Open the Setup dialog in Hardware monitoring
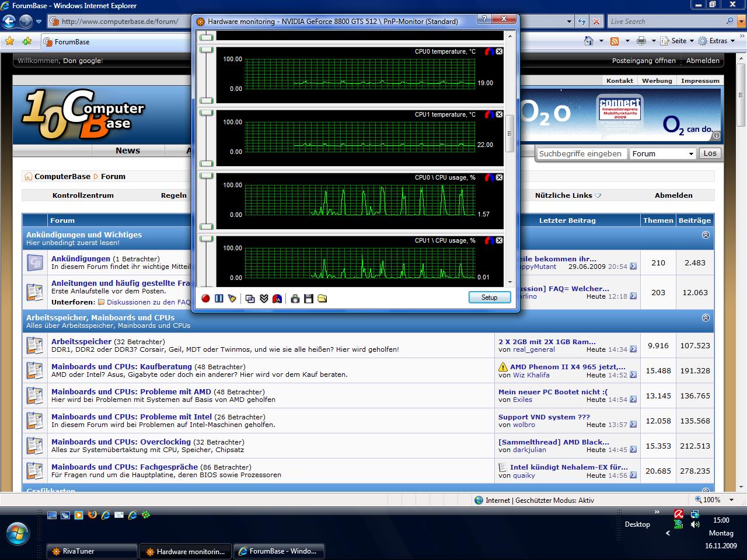The width and height of the screenshot is (747, 560). [x=490, y=297]
